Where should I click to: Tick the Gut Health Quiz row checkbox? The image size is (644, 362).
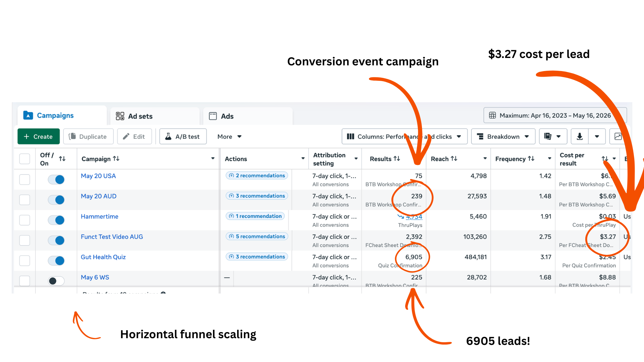(x=24, y=260)
